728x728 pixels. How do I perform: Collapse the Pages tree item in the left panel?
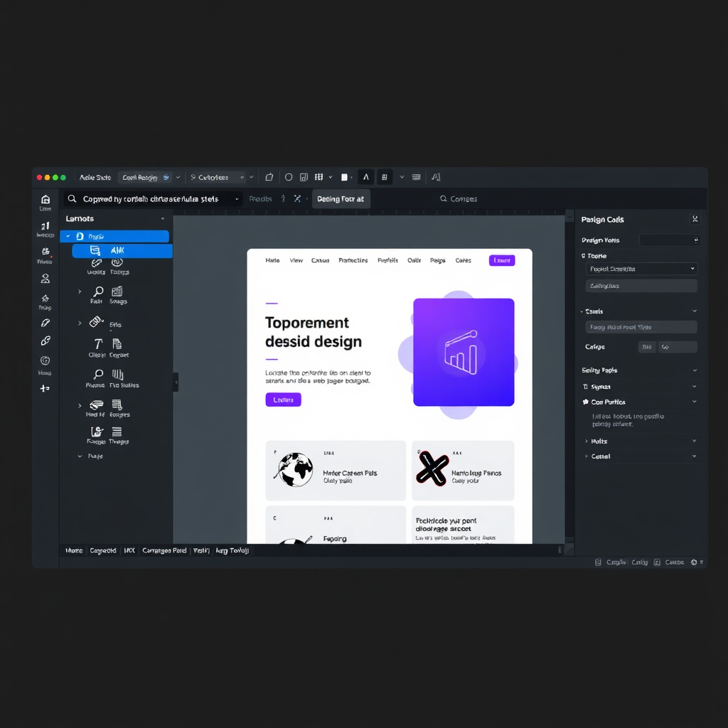80,456
